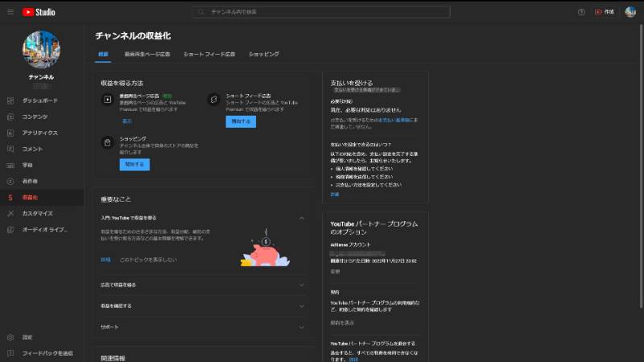Click the フィードバックを送信 label
This screenshot has height=362, width=644.
click(47, 353)
